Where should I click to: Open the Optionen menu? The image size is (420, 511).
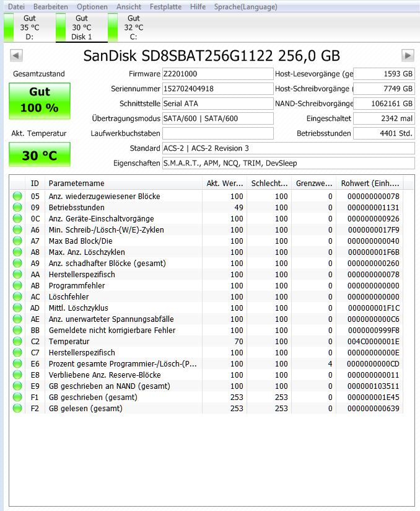(x=92, y=7)
